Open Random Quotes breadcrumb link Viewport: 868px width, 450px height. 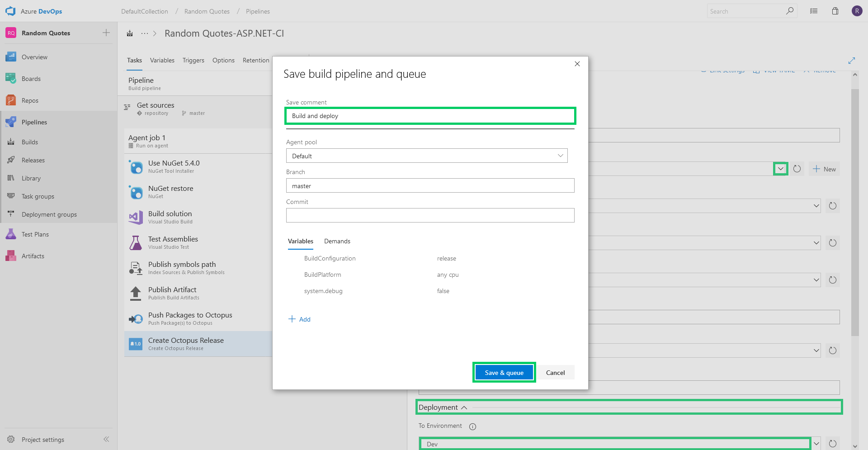point(207,11)
